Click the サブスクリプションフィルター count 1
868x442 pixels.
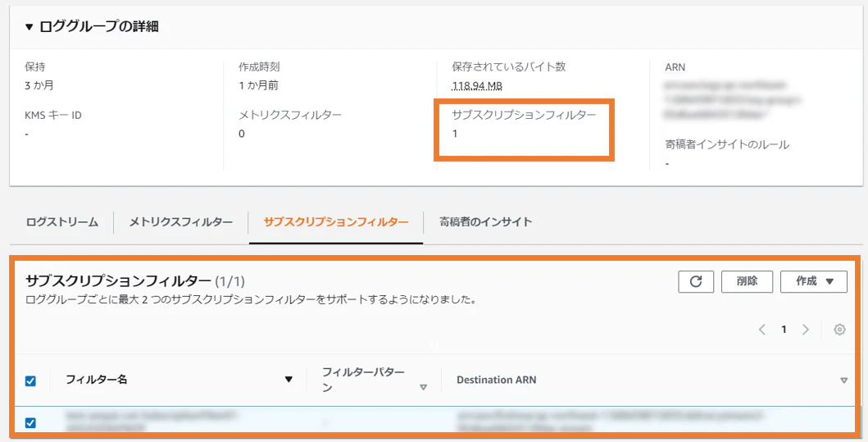click(x=455, y=134)
